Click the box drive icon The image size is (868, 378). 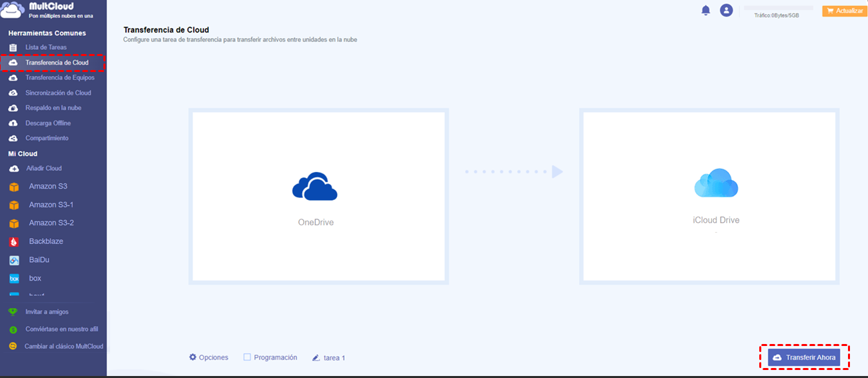[x=14, y=278]
